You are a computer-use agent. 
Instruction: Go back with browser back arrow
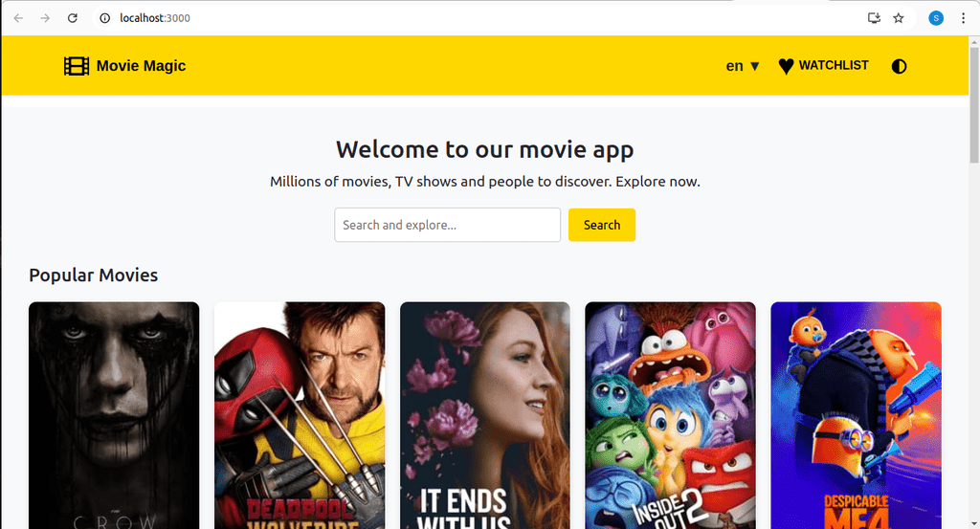(18, 18)
